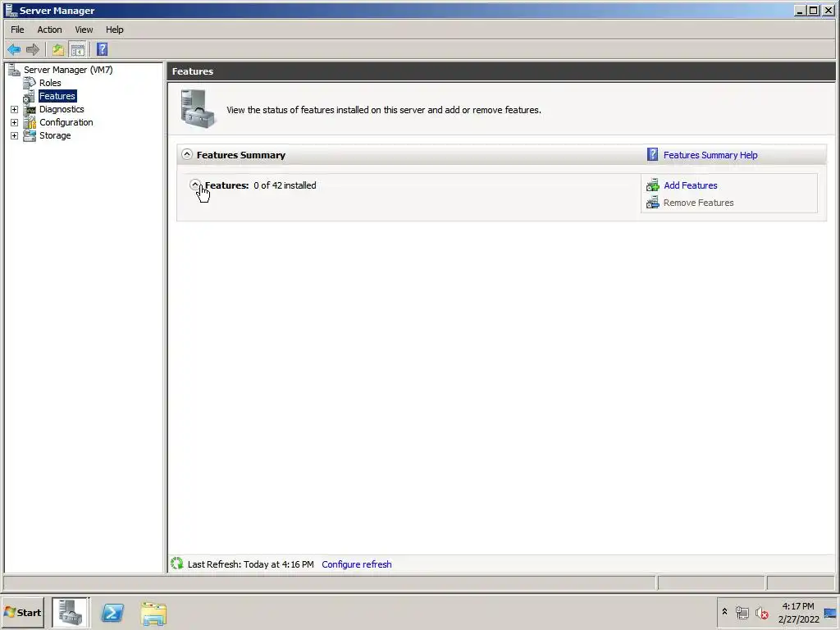Open Help from the toolbar question-mark icon
840x630 pixels.
click(x=103, y=50)
